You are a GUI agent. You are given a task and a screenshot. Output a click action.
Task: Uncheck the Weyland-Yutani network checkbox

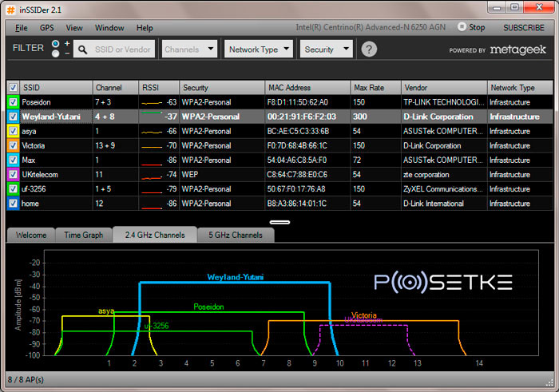(13, 117)
